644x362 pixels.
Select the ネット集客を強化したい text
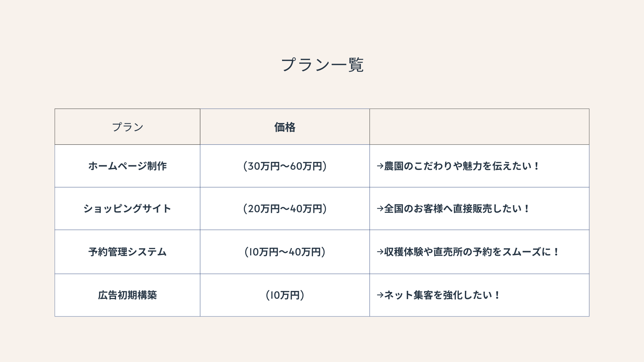442,295
